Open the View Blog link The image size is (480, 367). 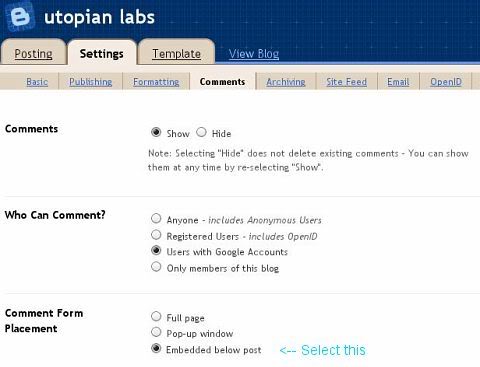click(x=254, y=54)
